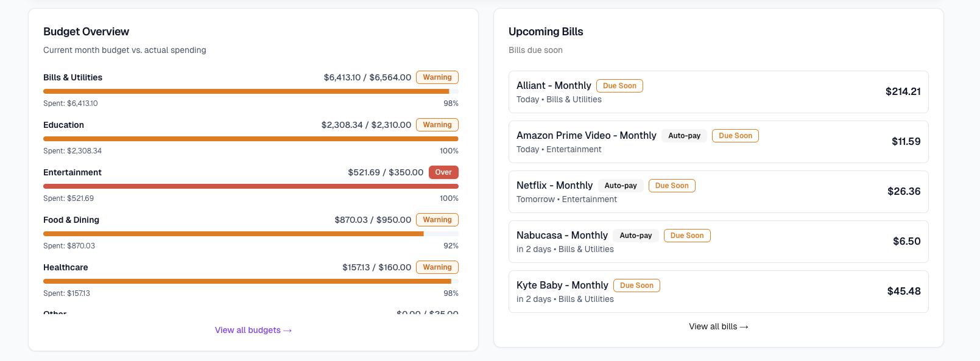Image resolution: width=980 pixels, height=361 pixels.
Task: Click the "Warning" badge on Healthcare budget
Action: [437, 267]
